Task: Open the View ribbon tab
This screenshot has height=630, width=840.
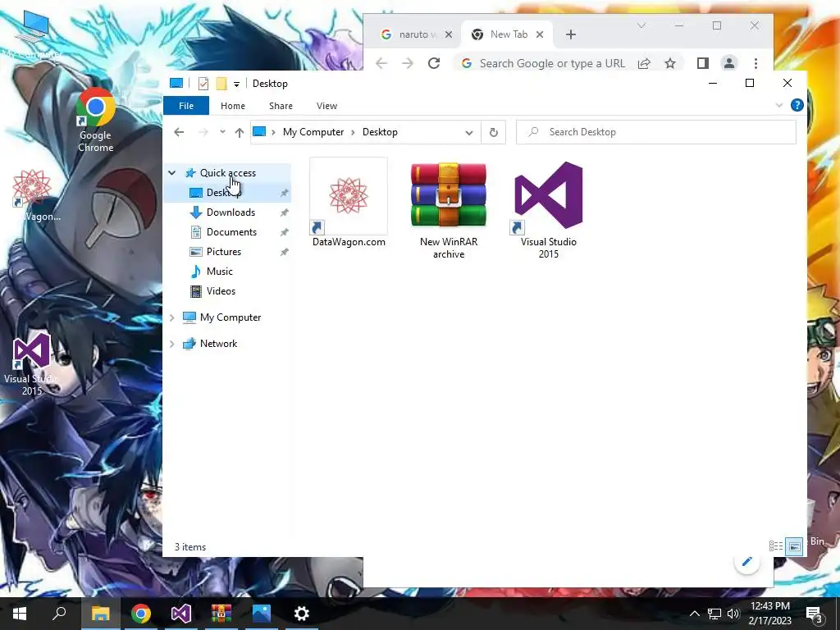Action: (x=326, y=106)
